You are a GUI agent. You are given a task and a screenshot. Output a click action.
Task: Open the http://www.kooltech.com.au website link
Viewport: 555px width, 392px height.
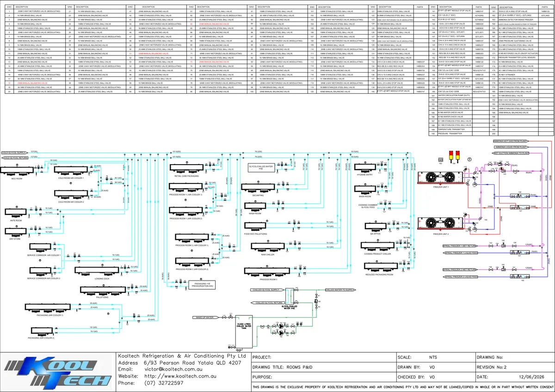(180, 376)
